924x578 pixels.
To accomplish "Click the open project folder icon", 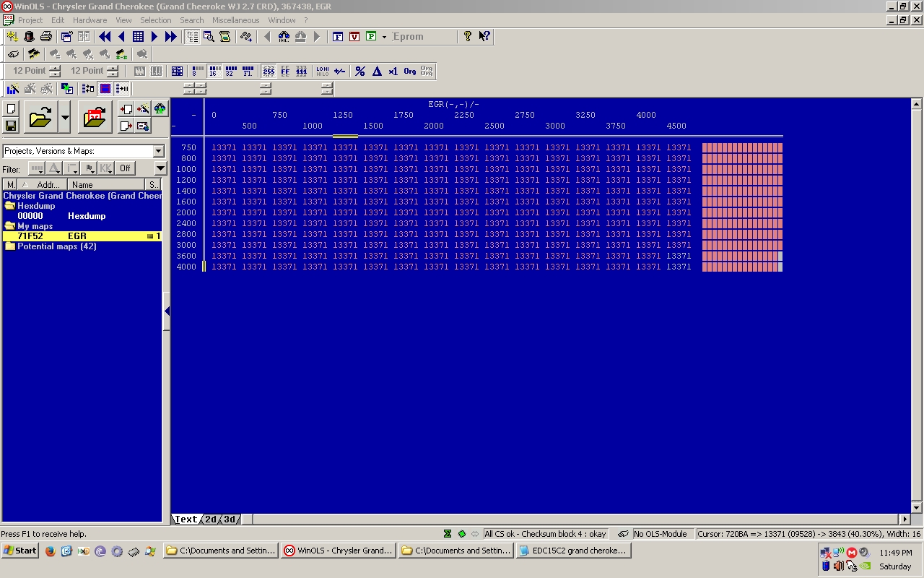I will (x=40, y=117).
